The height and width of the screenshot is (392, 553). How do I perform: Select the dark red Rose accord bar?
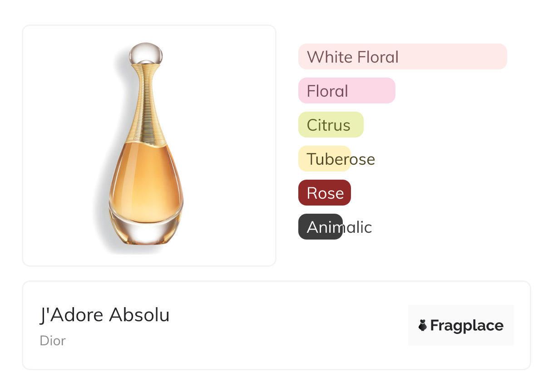coord(324,193)
